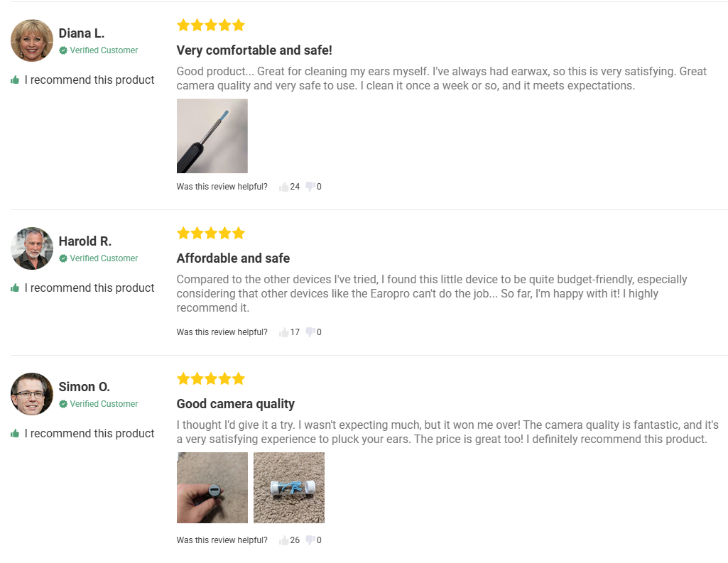
Task: Click the "Very comfortable and safe!" review title
Action: pyautogui.click(x=254, y=50)
